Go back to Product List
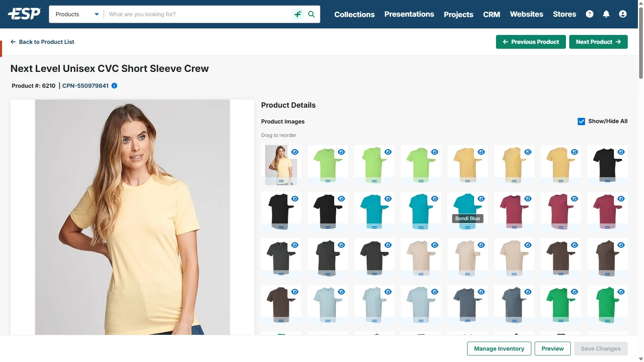The height and width of the screenshot is (362, 644). pos(42,42)
